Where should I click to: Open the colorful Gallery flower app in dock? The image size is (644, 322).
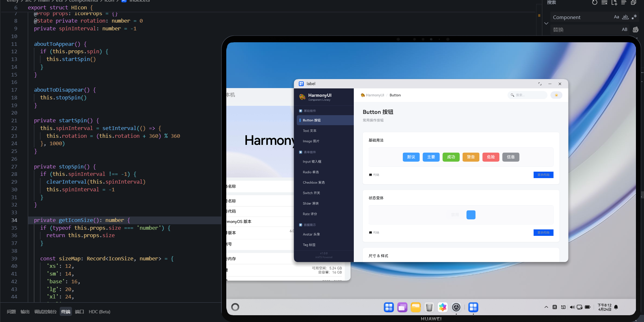443,307
